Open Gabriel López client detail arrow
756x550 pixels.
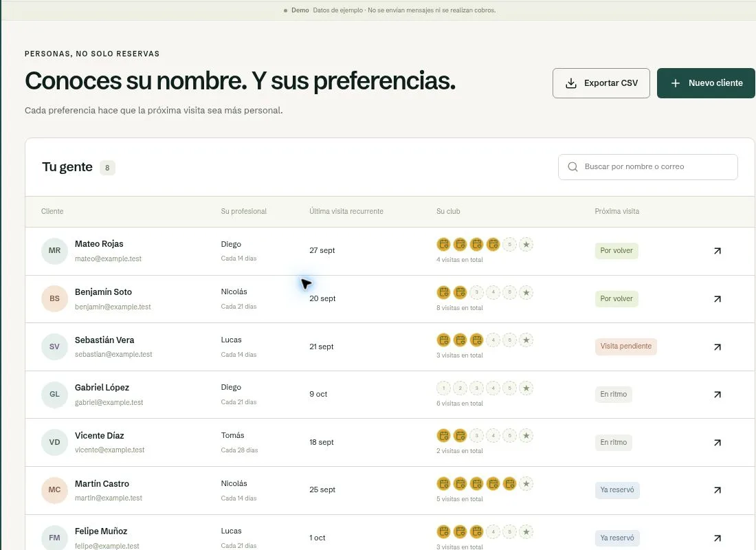coord(718,395)
